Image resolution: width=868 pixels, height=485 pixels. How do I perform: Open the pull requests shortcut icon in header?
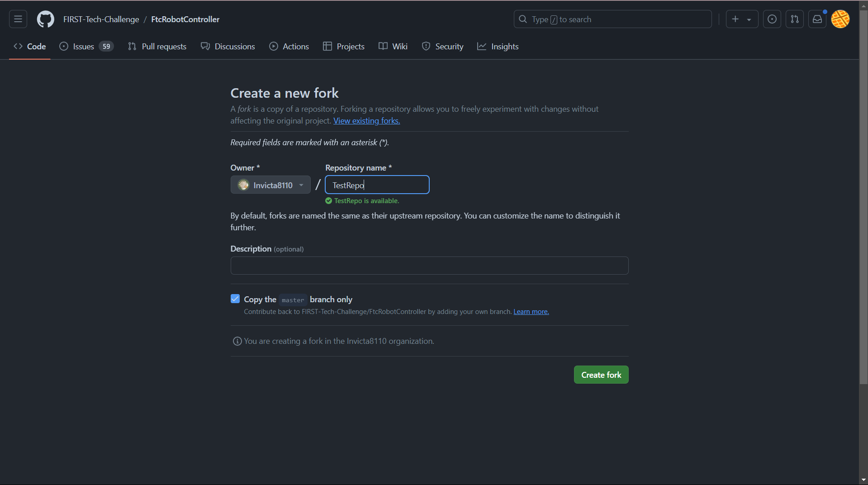795,19
